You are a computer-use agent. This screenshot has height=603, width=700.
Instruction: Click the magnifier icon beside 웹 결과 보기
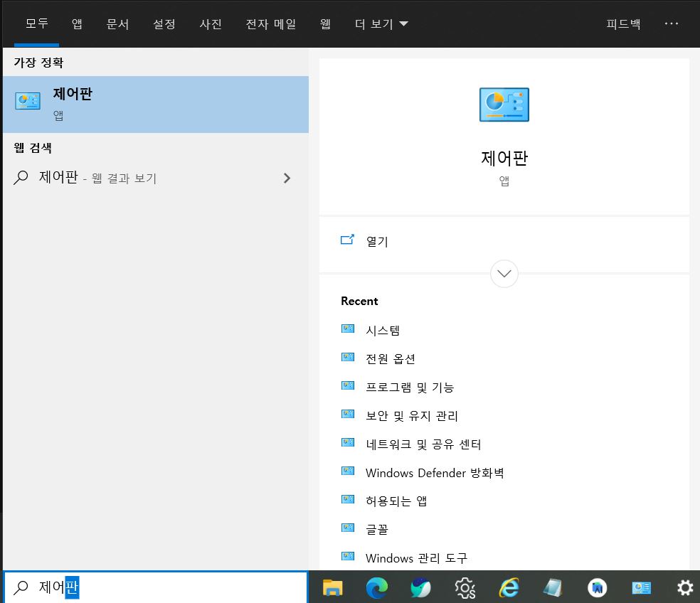point(21,178)
